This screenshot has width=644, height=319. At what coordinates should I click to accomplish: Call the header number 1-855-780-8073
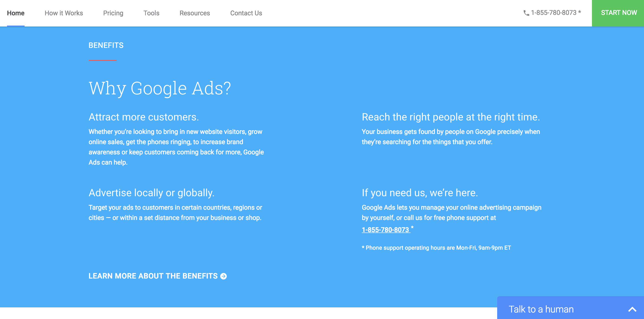point(553,13)
